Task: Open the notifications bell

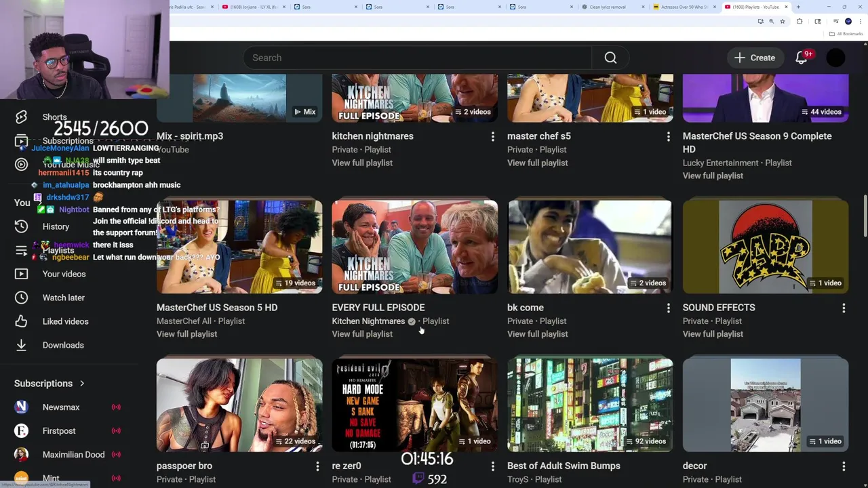Action: pos(801,58)
